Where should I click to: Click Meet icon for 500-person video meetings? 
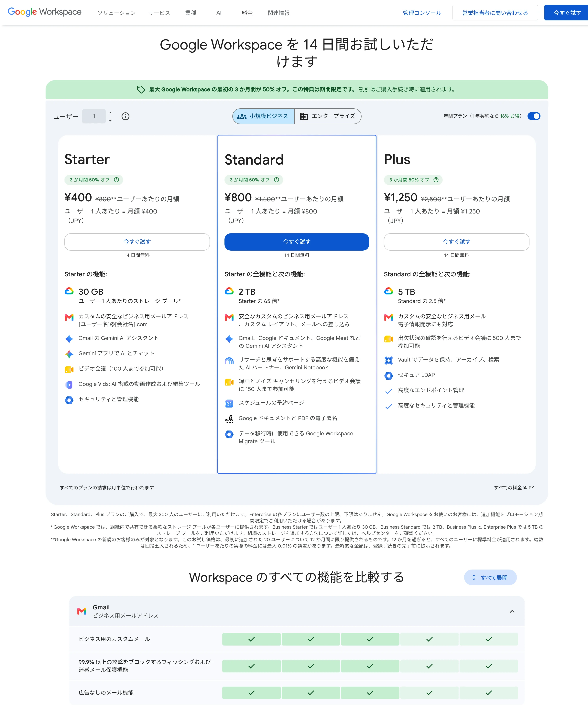389,339
